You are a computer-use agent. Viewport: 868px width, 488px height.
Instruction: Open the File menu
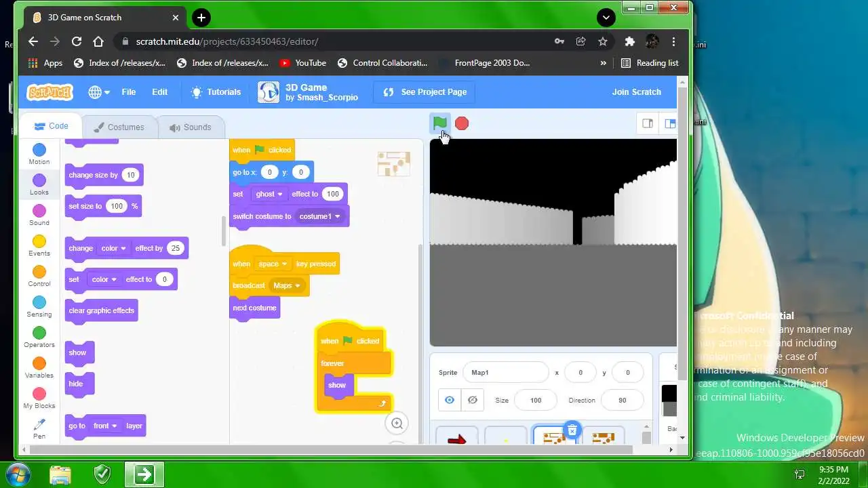click(x=129, y=92)
